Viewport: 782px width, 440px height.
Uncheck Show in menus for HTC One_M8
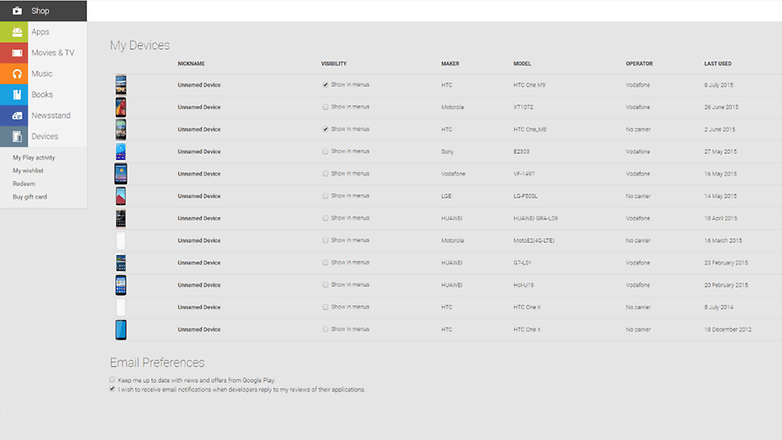(325, 129)
